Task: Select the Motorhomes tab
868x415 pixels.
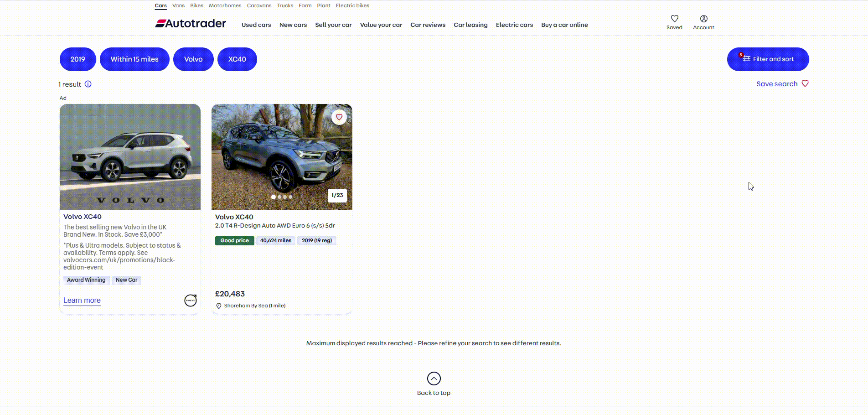Action: click(x=225, y=5)
